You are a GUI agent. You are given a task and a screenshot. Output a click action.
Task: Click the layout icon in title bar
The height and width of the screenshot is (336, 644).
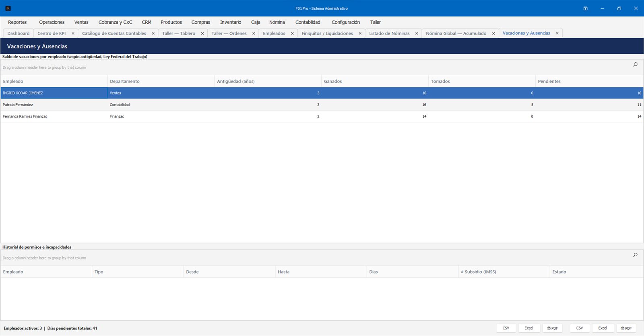point(585,8)
